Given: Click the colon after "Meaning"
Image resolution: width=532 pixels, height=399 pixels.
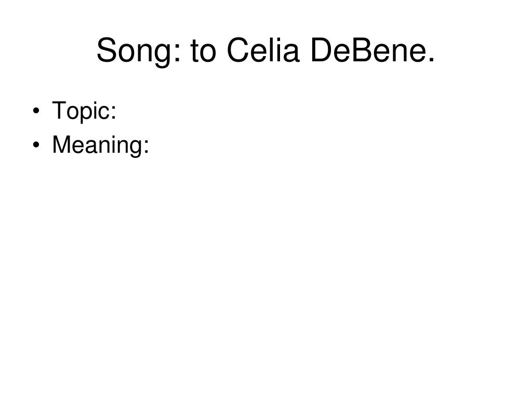Looking at the screenshot, I should point(146,147).
